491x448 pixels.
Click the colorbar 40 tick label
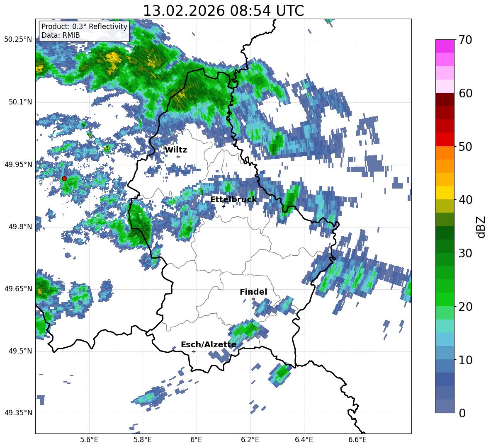[x=465, y=200]
